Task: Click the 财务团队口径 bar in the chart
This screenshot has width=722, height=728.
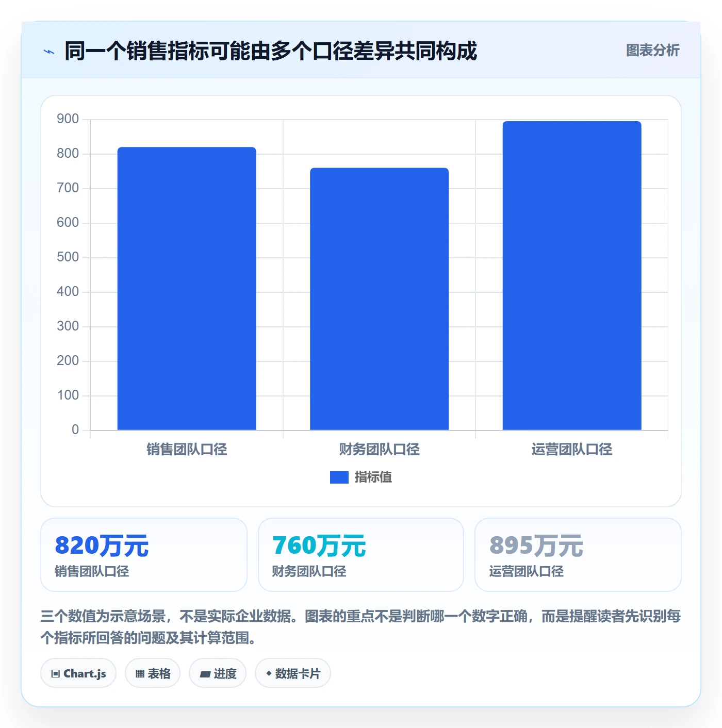Action: pyautogui.click(x=379, y=299)
